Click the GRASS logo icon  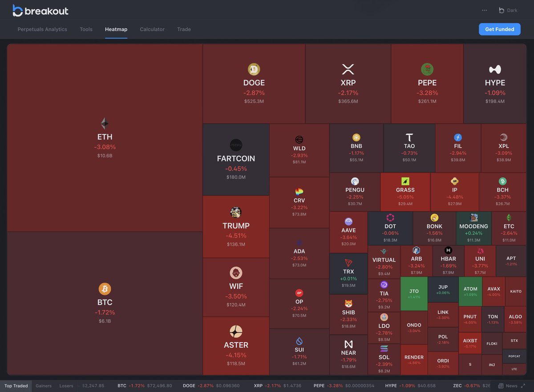[x=405, y=181]
